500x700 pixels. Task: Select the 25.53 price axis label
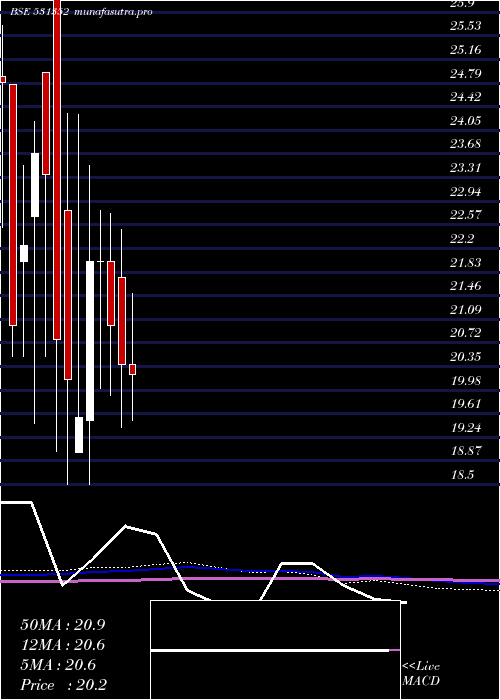[x=465, y=26]
